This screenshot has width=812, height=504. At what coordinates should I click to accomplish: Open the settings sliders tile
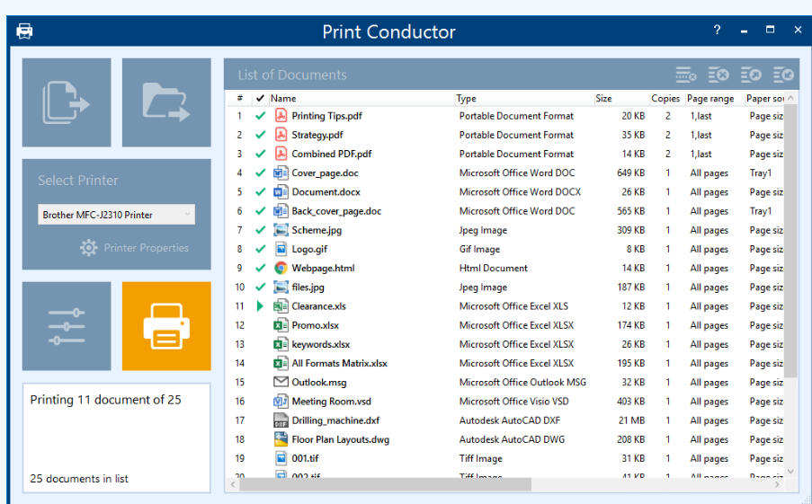click(67, 326)
